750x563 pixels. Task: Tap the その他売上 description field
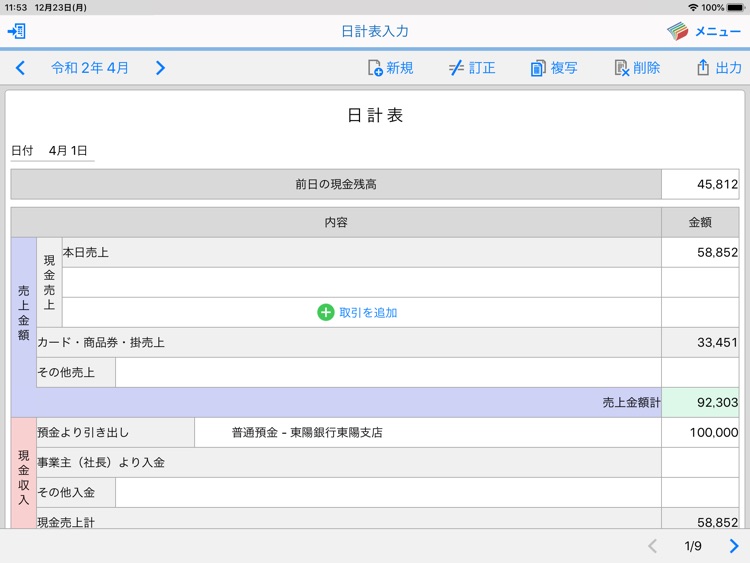388,373
